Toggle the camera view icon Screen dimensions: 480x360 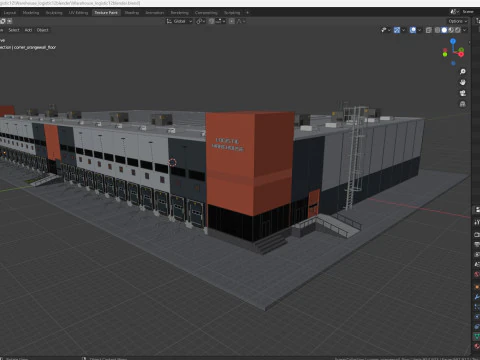coord(463,93)
